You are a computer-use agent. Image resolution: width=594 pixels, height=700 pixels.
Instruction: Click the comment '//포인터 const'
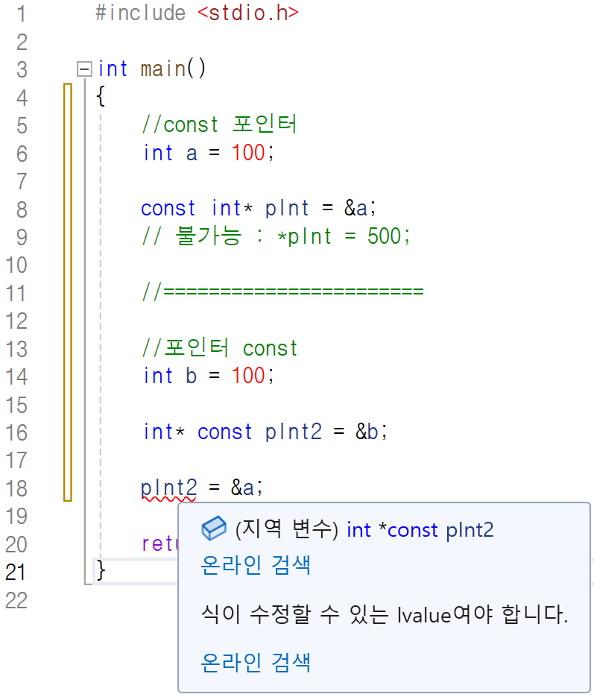(x=219, y=348)
